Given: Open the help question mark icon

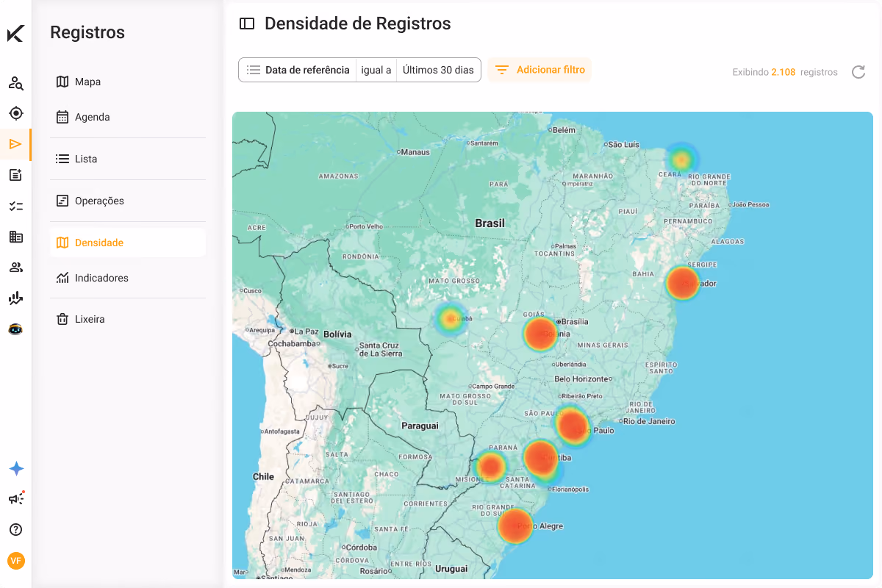Looking at the screenshot, I should pyautogui.click(x=15, y=529).
